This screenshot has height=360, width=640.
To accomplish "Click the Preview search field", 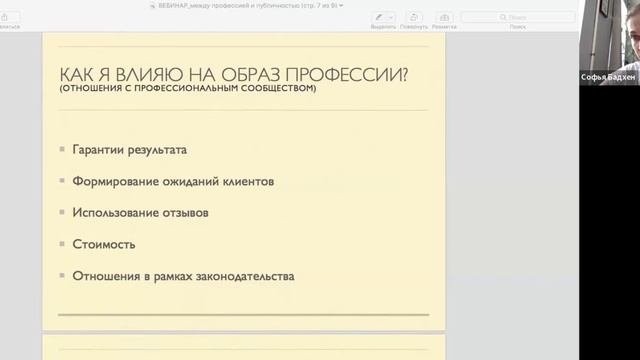I will click(x=518, y=17).
